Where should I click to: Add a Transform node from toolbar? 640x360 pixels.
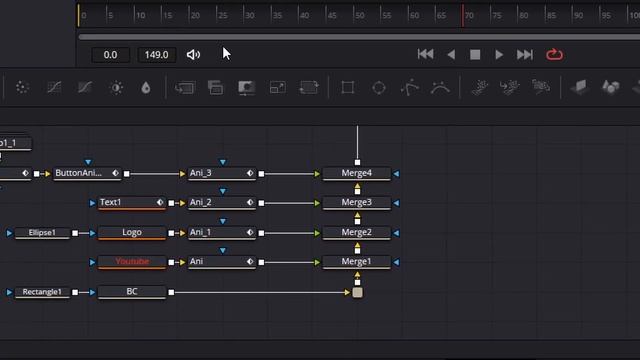(x=309, y=87)
